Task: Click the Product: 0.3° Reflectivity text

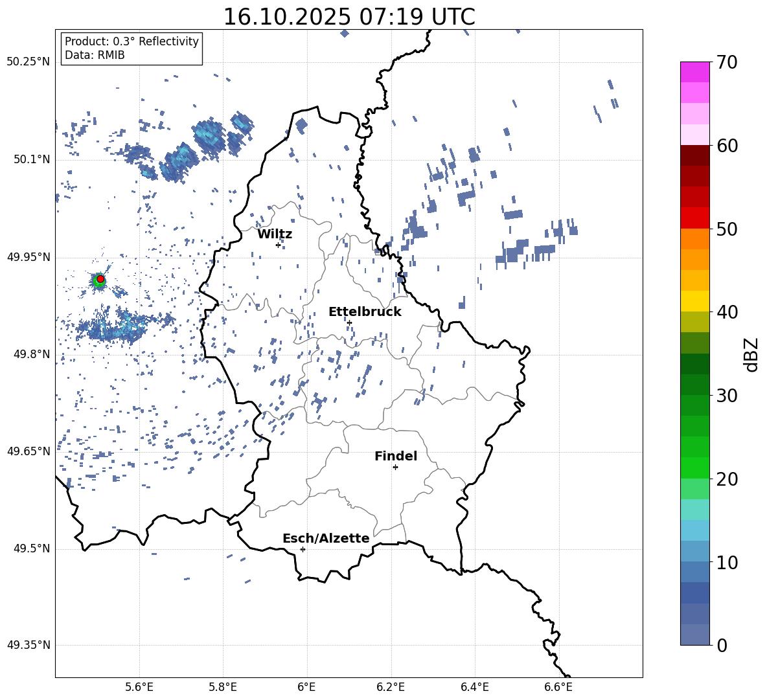Action: 132,41
